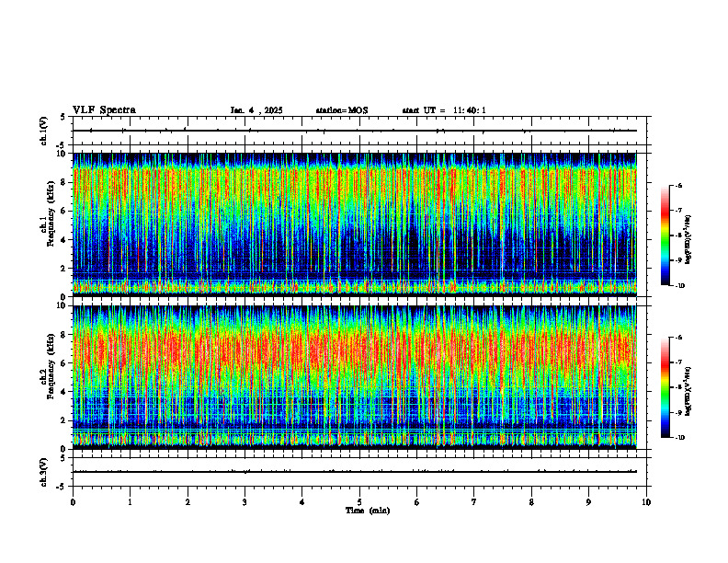Screen dimensions: 728x563
Task: Click the "Time (min)" axis title
Action: (x=368, y=511)
